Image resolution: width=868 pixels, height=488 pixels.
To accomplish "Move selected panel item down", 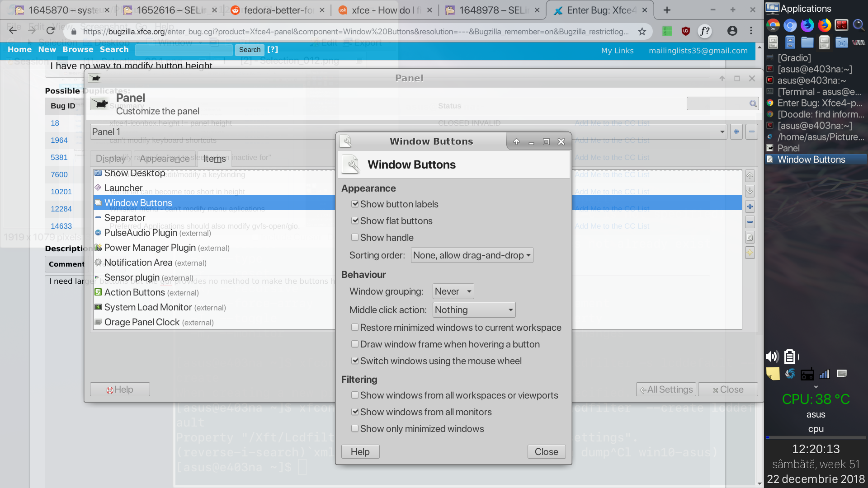I will point(750,191).
